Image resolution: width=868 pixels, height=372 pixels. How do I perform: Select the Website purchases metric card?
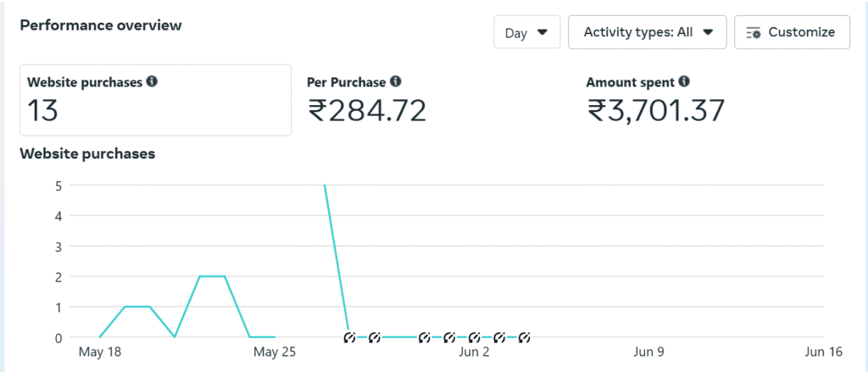156,100
